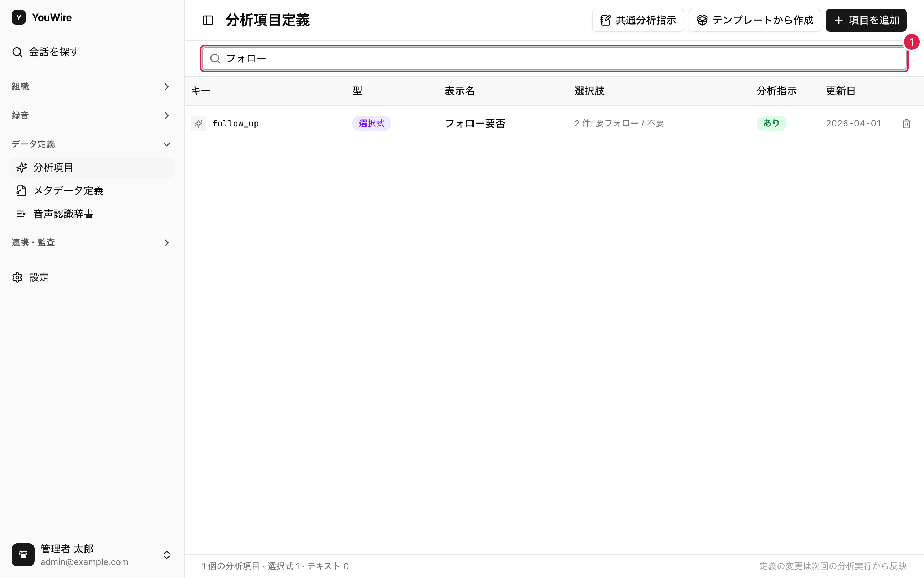Open 設定 settings

coord(92,277)
